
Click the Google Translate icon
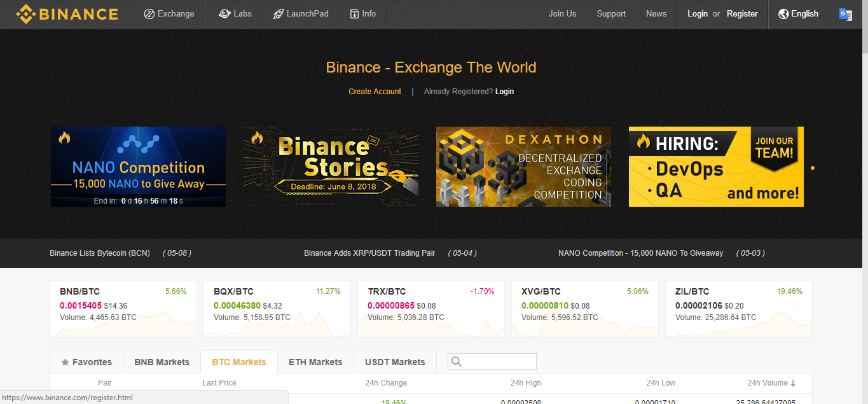pos(845,14)
